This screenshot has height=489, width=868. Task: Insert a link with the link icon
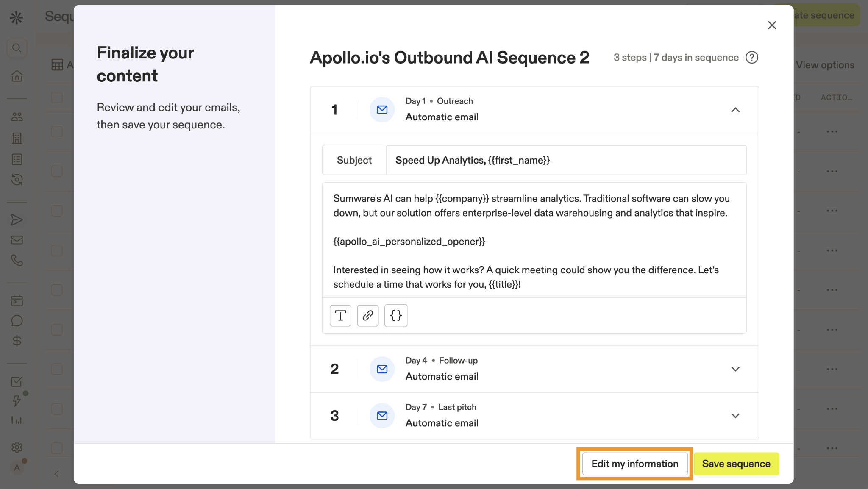point(367,315)
